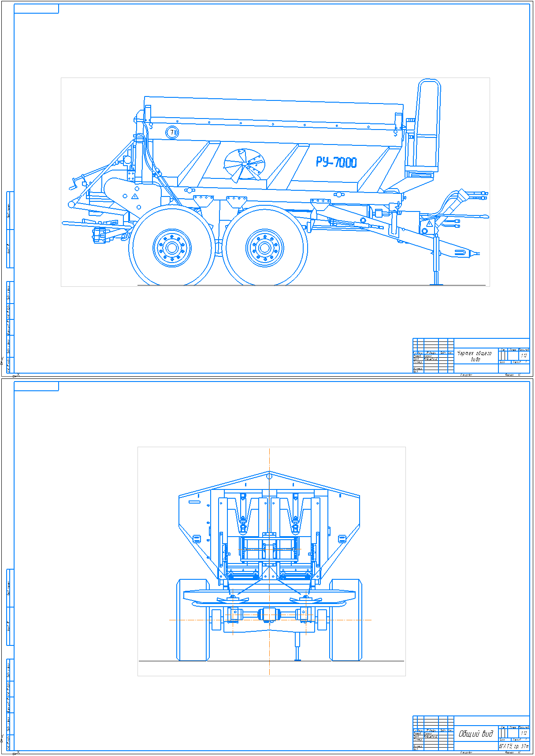
Task: Click the "РУ-7000" label on the spreader body
Action: tap(336, 162)
